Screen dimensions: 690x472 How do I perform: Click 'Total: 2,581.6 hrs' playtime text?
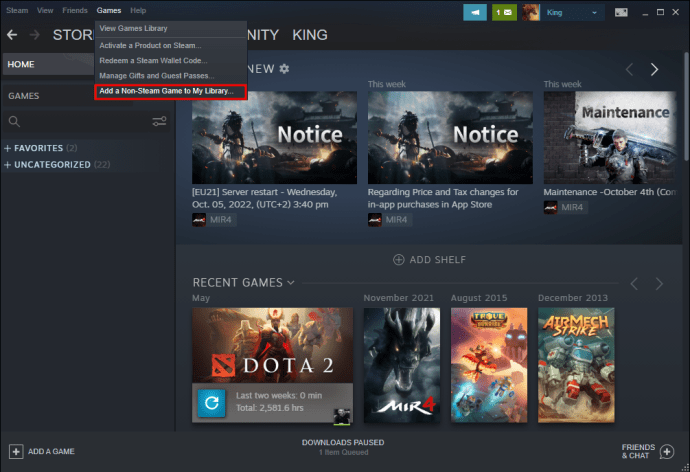[270, 408]
